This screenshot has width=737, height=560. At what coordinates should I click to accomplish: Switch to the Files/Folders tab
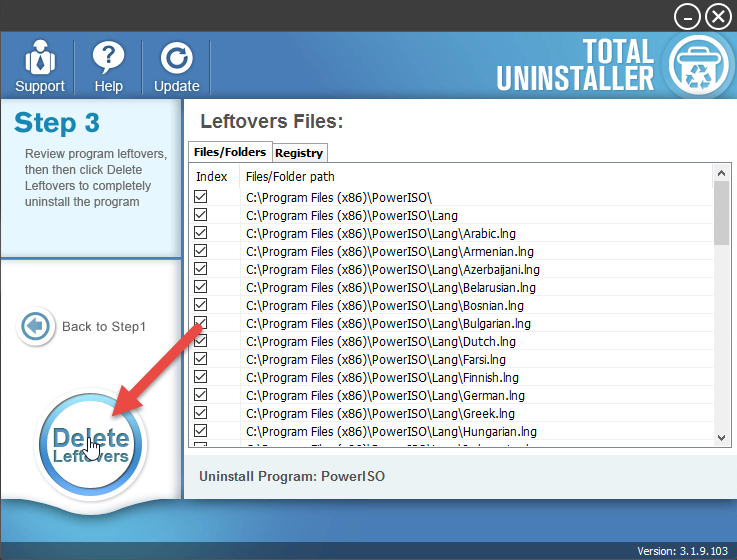coord(230,152)
